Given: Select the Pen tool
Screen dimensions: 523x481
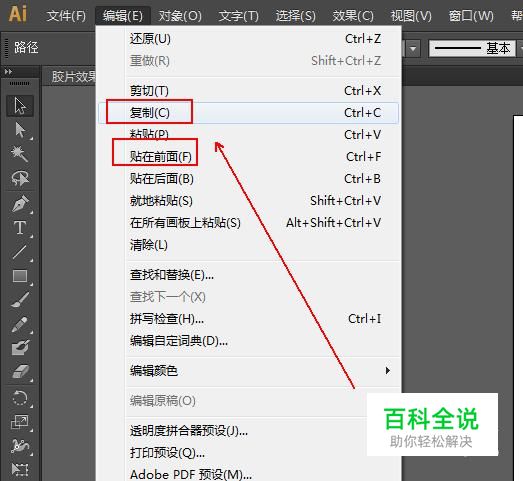Looking at the screenshot, I should click(20, 203).
